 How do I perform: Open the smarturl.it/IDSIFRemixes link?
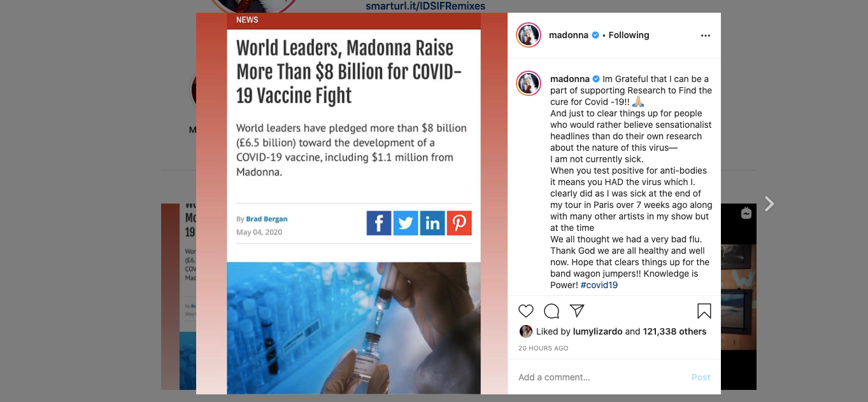coord(425,6)
